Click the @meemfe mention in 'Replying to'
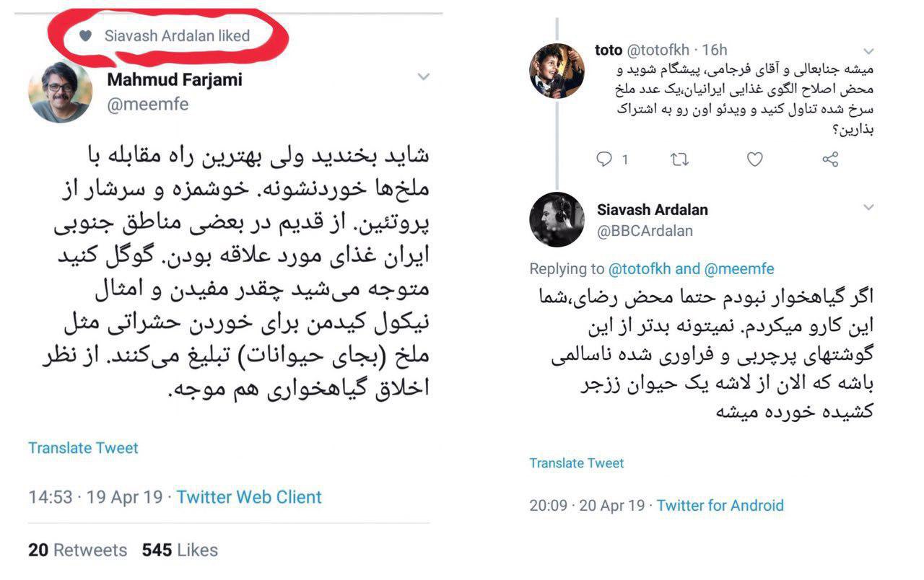The height and width of the screenshot is (580, 924). pyautogui.click(x=738, y=269)
